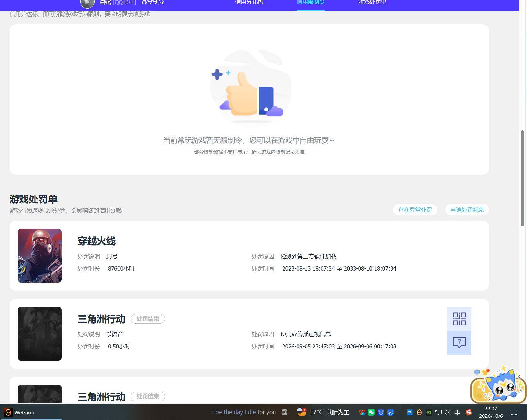The height and width of the screenshot is (420, 527).
Task: Click the 使用或传播违规信息 penalty reason
Action: click(x=306, y=334)
